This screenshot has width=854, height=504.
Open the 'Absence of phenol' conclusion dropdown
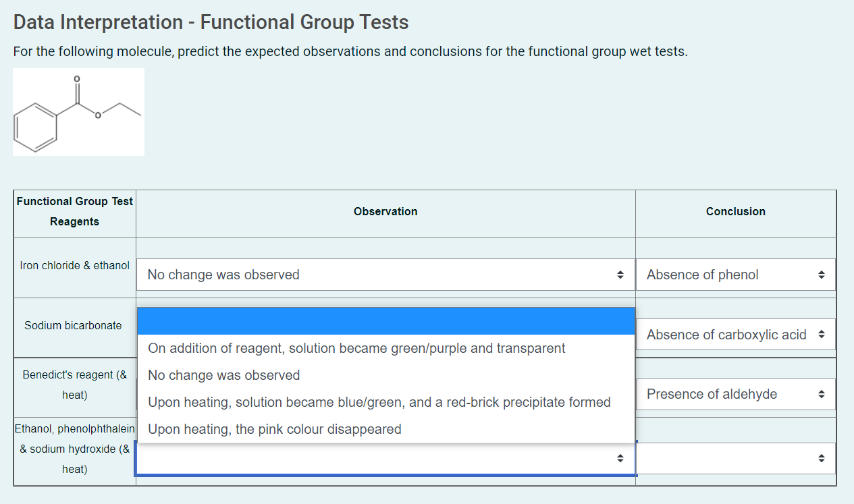(735, 275)
